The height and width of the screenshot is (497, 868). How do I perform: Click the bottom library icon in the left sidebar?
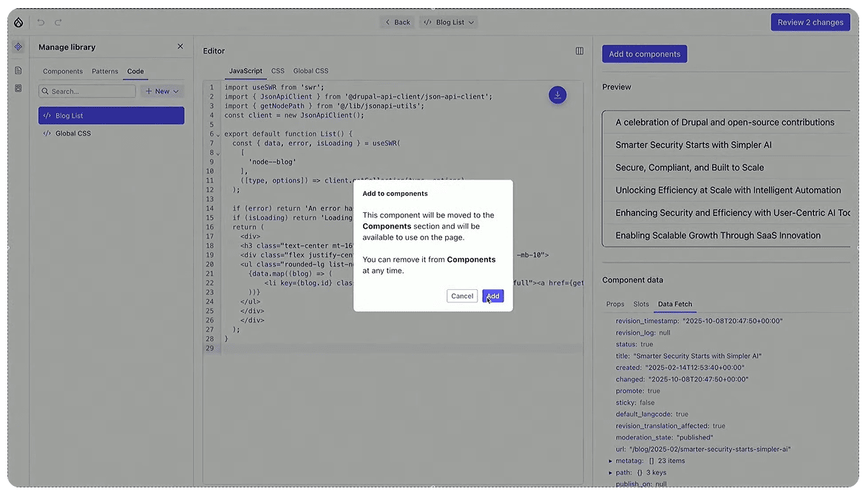18,88
